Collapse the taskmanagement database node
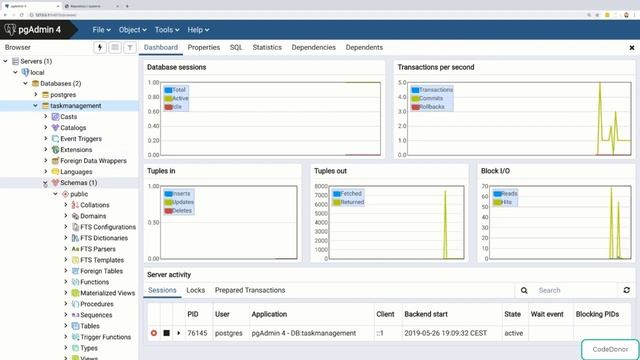Image resolution: width=640 pixels, height=360 pixels. [x=36, y=105]
